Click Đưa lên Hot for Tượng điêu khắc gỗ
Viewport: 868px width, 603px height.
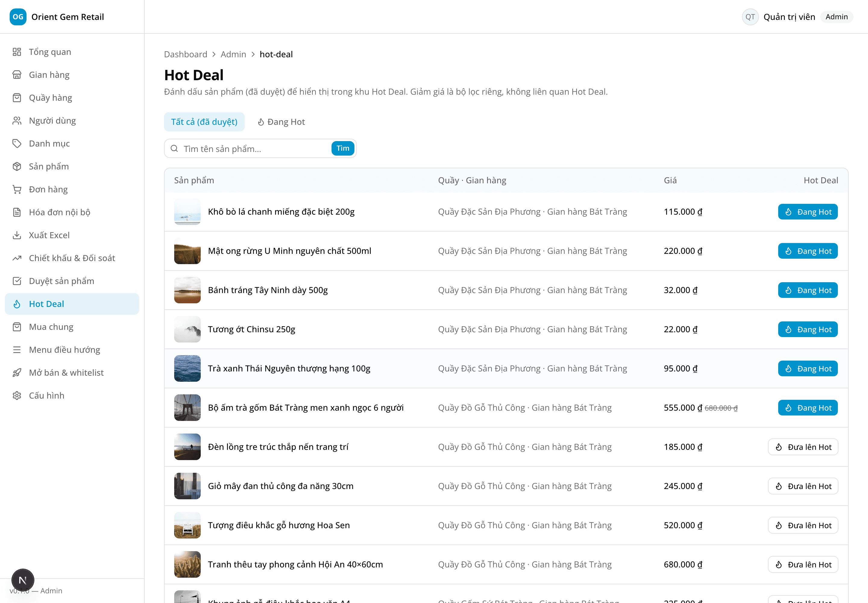pyautogui.click(x=803, y=525)
